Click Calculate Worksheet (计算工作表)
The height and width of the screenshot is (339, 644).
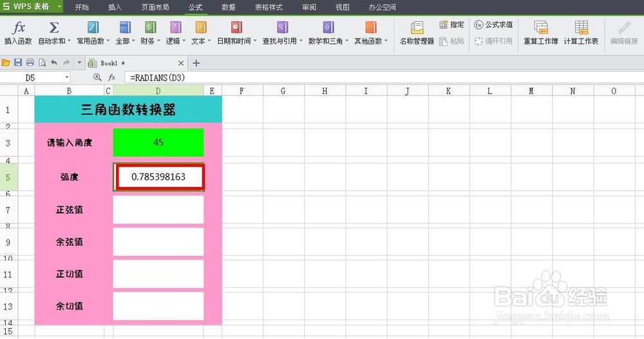(581, 32)
